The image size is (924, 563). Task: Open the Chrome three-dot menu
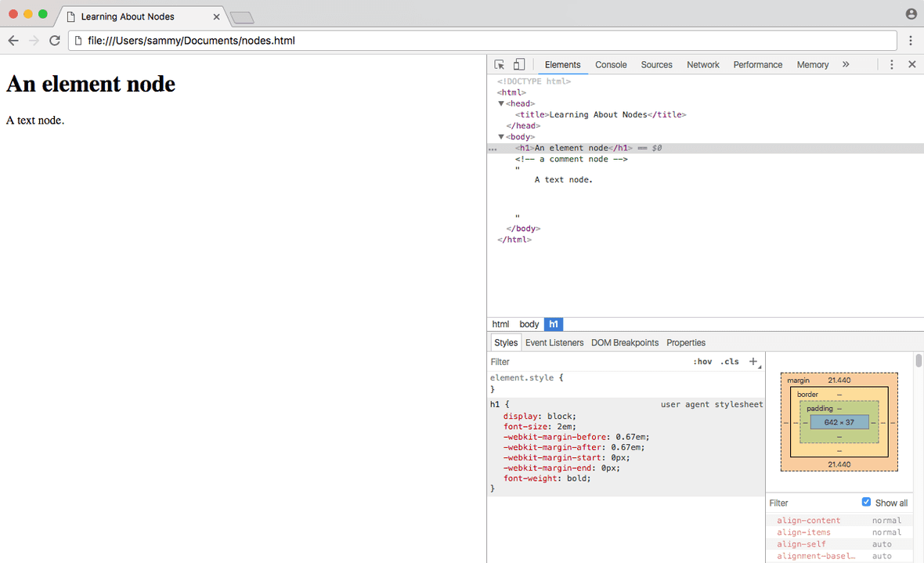(x=911, y=41)
